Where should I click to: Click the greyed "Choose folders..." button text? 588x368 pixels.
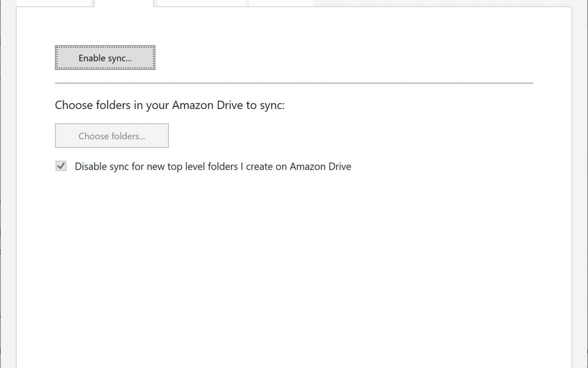point(112,136)
